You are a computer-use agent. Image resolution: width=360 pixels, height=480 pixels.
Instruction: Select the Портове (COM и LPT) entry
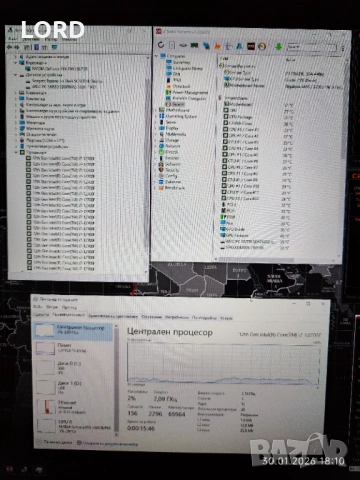(x=42, y=140)
